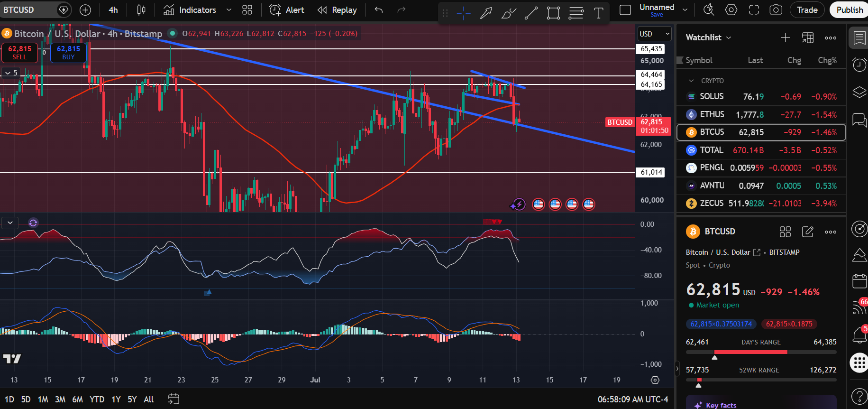This screenshot has height=409, width=868.
Task: Select the 1D date range
Action: pos(9,400)
